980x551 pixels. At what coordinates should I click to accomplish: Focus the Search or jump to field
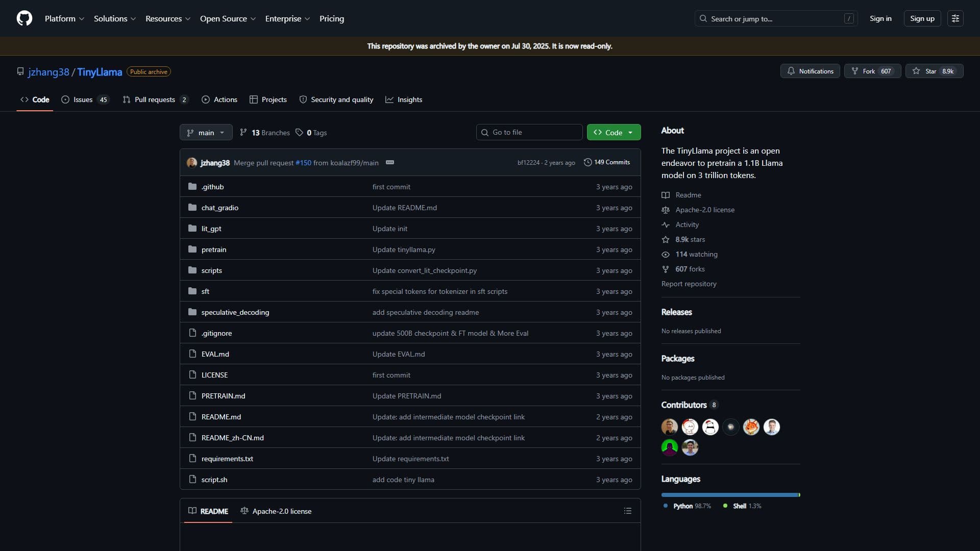pos(776,18)
